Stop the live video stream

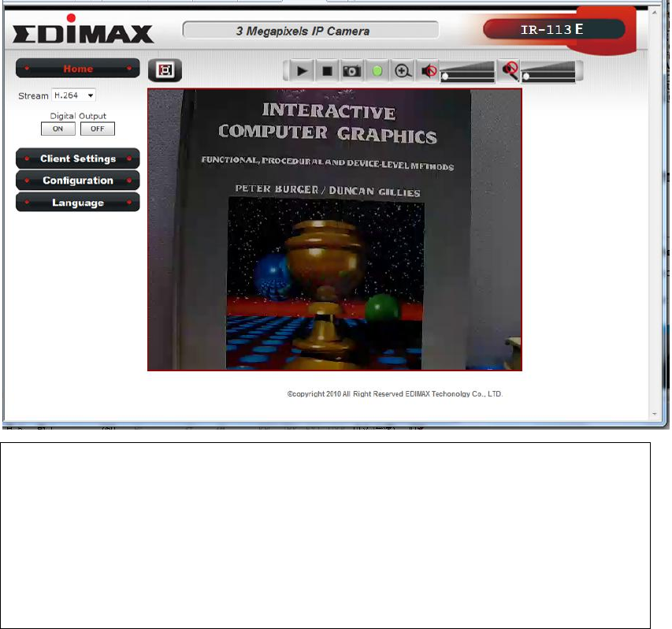pos(327,71)
